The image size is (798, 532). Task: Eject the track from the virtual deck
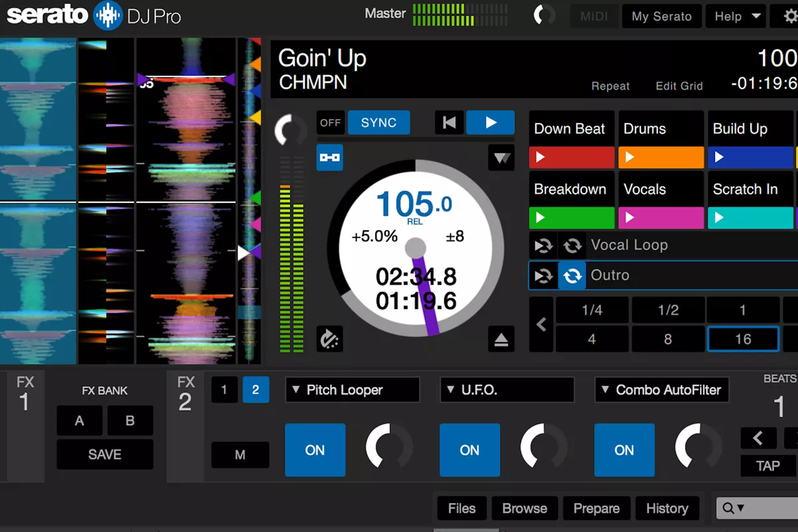501,339
